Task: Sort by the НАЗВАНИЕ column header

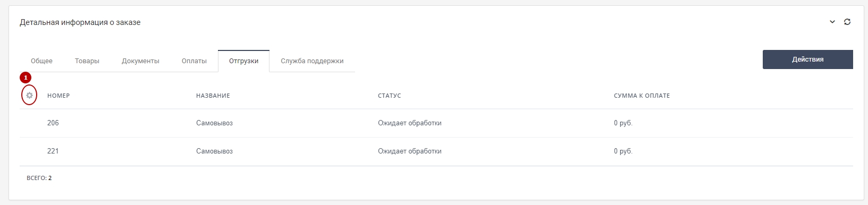Action: coord(213,96)
